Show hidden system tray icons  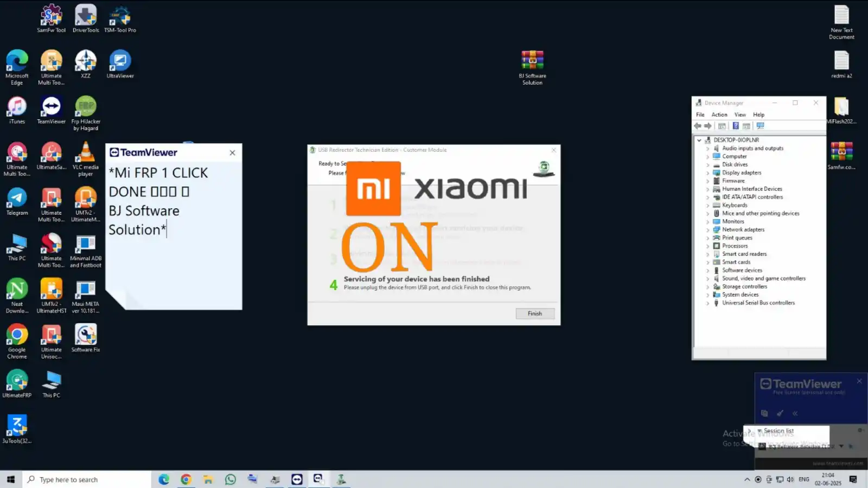(747, 479)
